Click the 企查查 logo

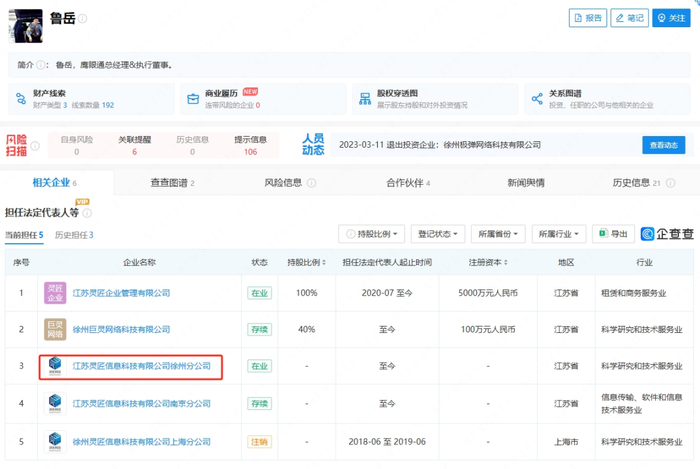pos(667,234)
